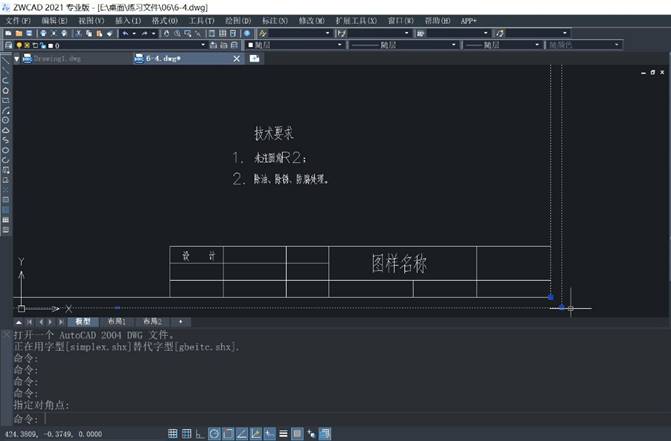Screen dimensions: 671x441
Task: Toggle snap mode in the status bar
Action: pos(173,434)
